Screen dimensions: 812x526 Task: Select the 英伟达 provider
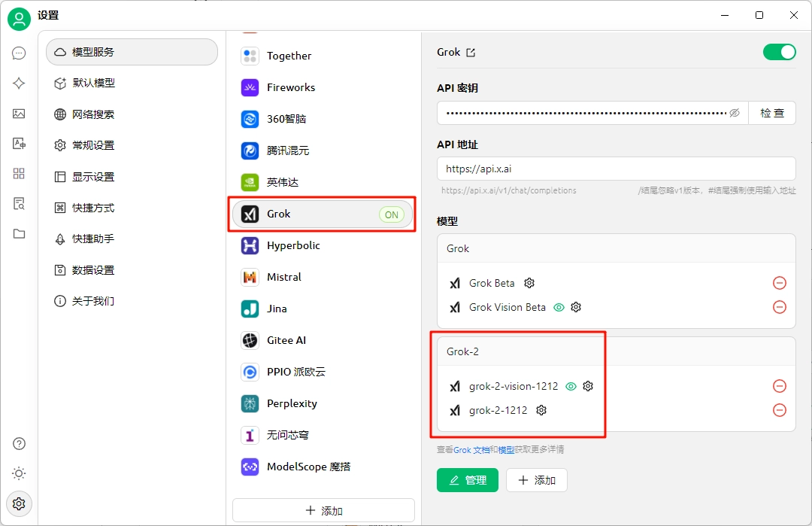[323, 182]
